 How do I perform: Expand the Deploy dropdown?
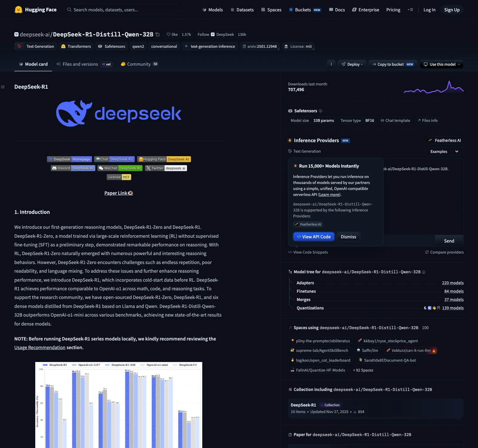click(x=352, y=64)
